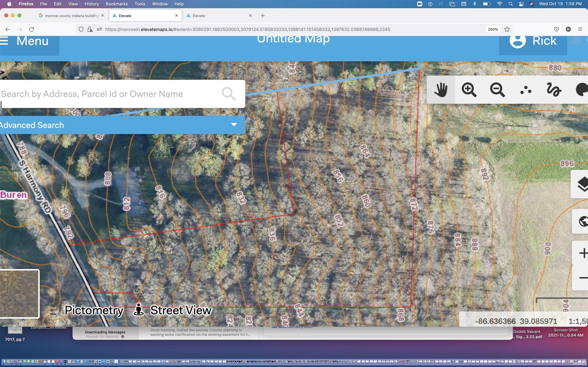This screenshot has width=588, height=367.
Task: Open the map layers panel
Action: point(582,184)
